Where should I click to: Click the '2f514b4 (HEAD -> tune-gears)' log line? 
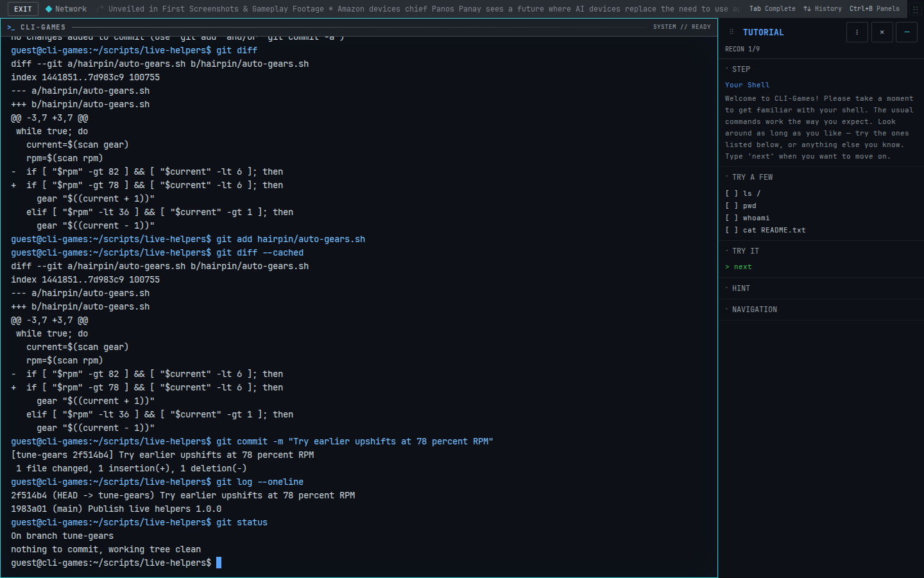(x=183, y=496)
